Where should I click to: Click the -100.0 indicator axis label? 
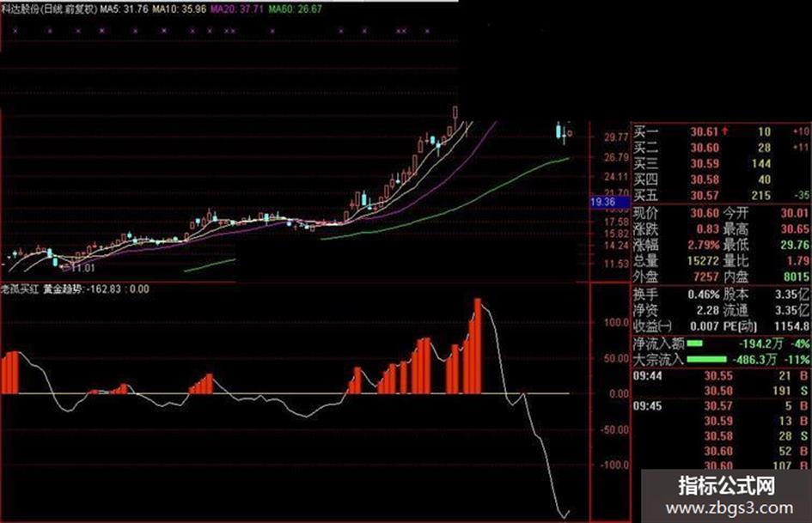[614, 465]
